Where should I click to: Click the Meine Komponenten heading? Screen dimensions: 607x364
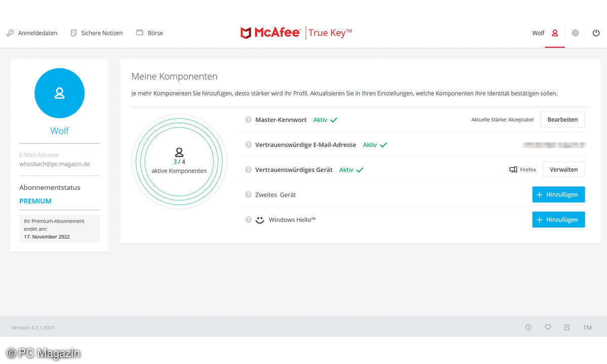(175, 76)
